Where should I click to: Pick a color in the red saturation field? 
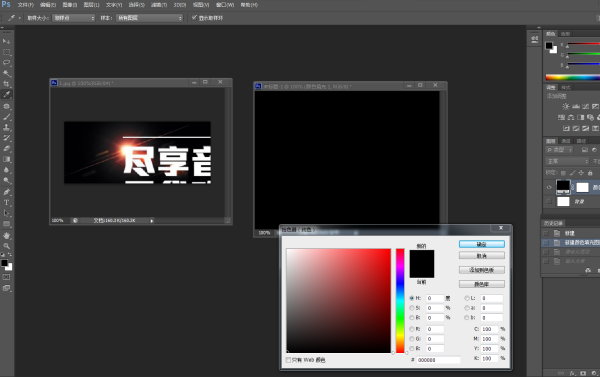(339, 301)
